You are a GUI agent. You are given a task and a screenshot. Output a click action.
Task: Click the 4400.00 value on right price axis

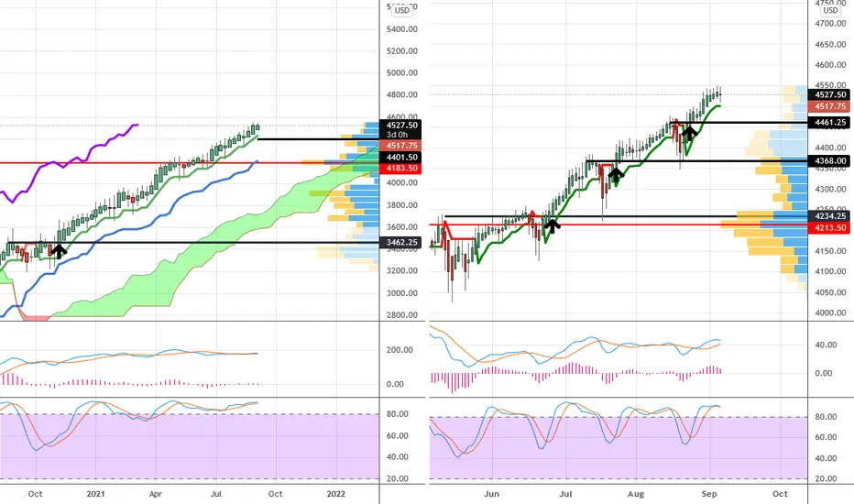(x=830, y=148)
